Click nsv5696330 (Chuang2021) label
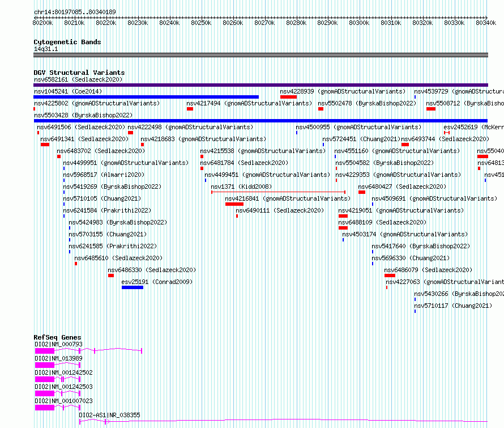 tap(411, 258)
